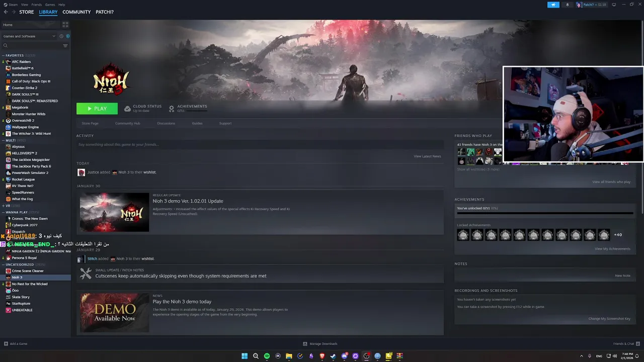Click the Steam announcements megaphone icon
Screen dimensions: 644x362
point(553,5)
